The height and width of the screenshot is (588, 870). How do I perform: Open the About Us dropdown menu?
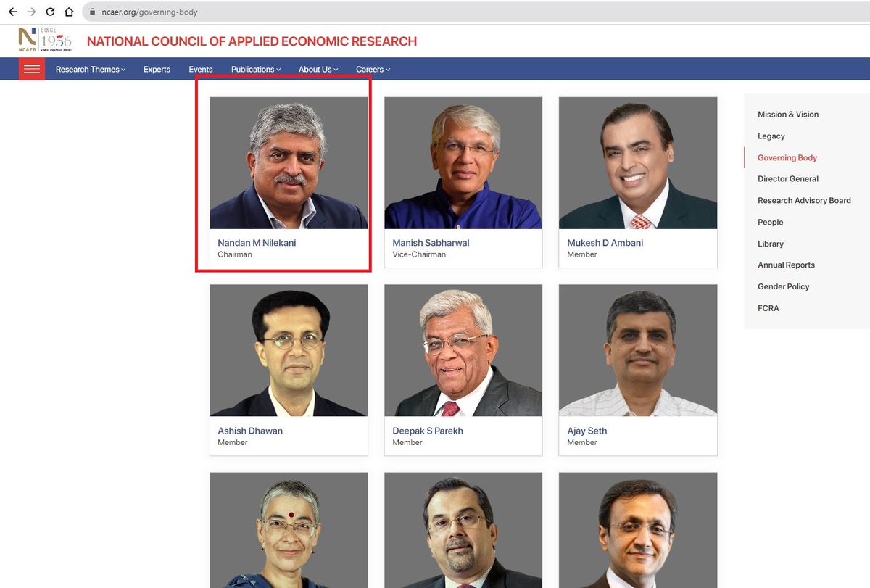(x=318, y=69)
